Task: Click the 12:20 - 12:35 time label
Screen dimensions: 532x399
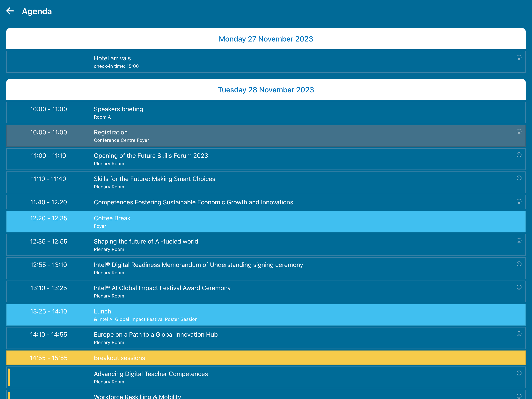Action: click(x=48, y=218)
